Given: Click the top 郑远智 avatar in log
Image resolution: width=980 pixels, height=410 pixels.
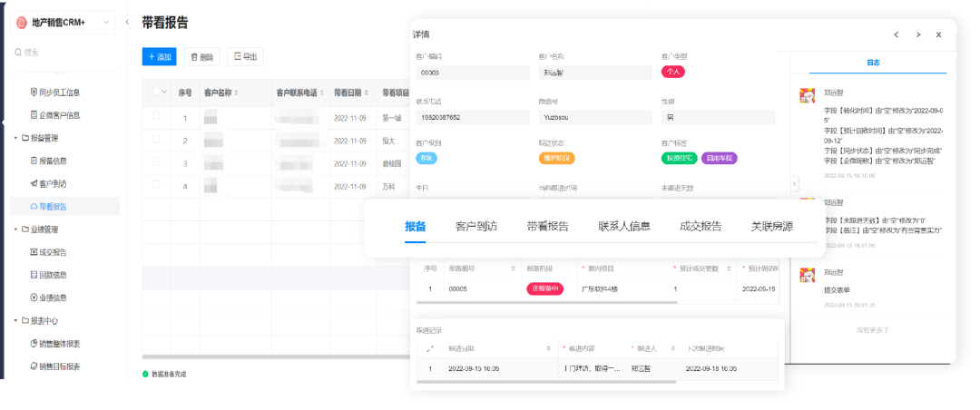Looking at the screenshot, I should click(x=808, y=95).
